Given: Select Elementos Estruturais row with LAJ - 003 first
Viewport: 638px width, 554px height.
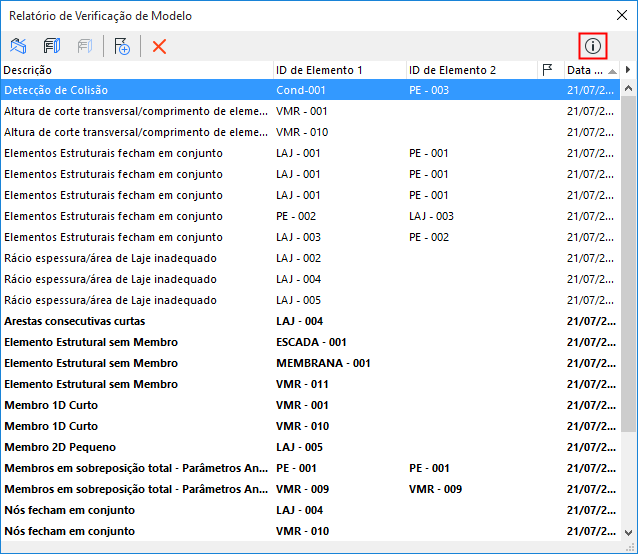Looking at the screenshot, I should 310,237.
